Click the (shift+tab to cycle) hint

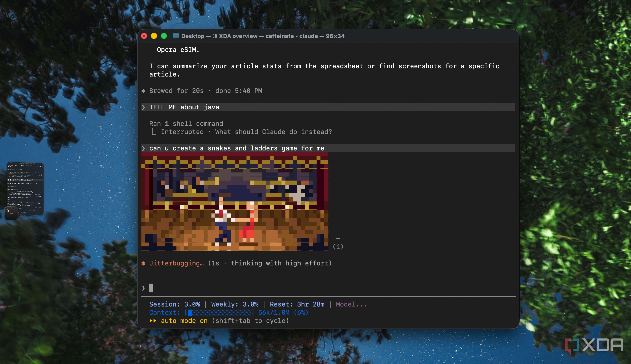(x=250, y=321)
